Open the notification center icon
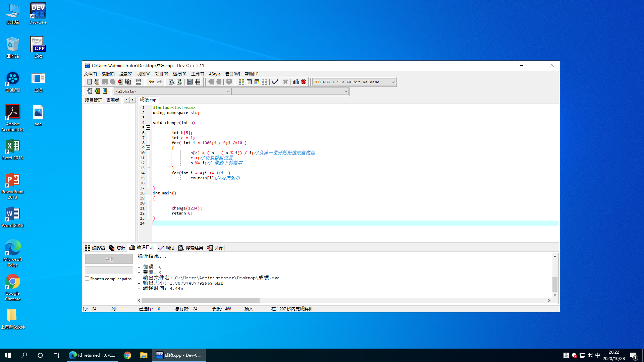 633,355
